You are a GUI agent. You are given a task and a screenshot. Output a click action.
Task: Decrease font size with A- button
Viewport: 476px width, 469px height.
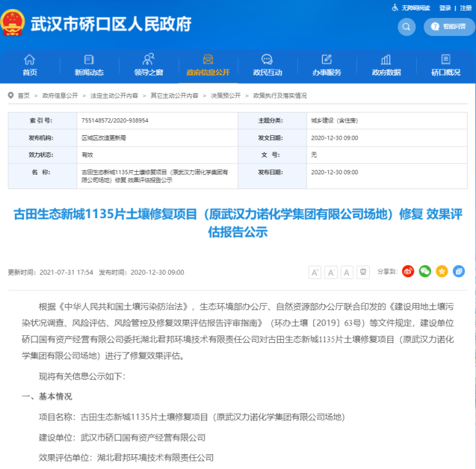(331, 272)
